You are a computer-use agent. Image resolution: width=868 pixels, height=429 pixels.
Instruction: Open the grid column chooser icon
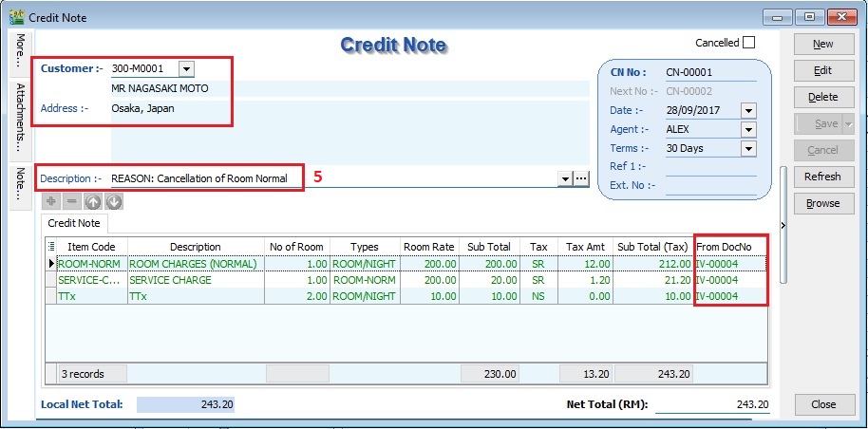51,247
